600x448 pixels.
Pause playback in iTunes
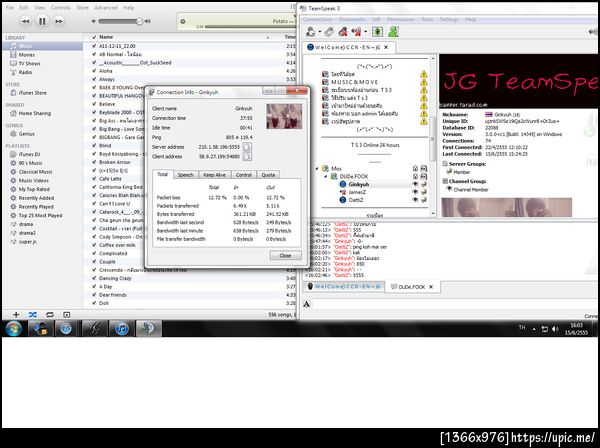42,21
